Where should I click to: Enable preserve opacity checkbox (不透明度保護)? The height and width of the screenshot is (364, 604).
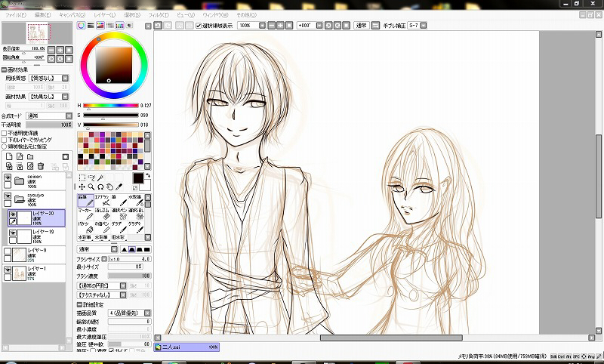point(5,133)
